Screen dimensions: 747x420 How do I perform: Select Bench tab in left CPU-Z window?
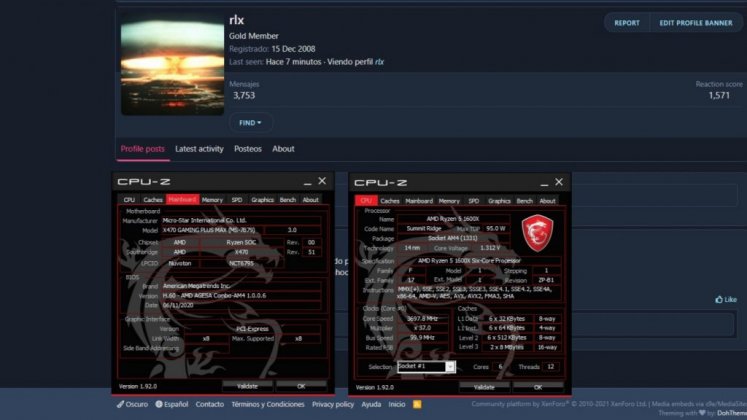288,200
